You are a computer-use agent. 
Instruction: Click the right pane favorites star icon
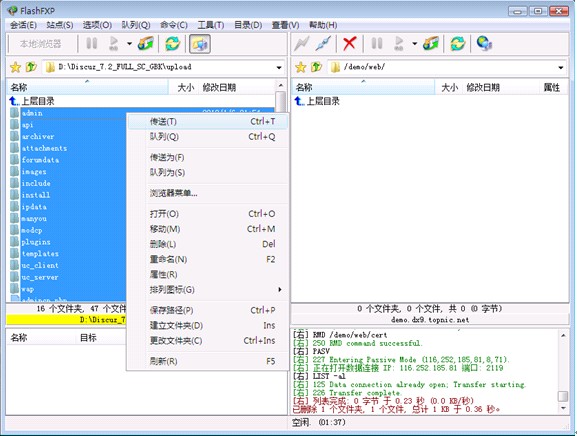point(301,67)
